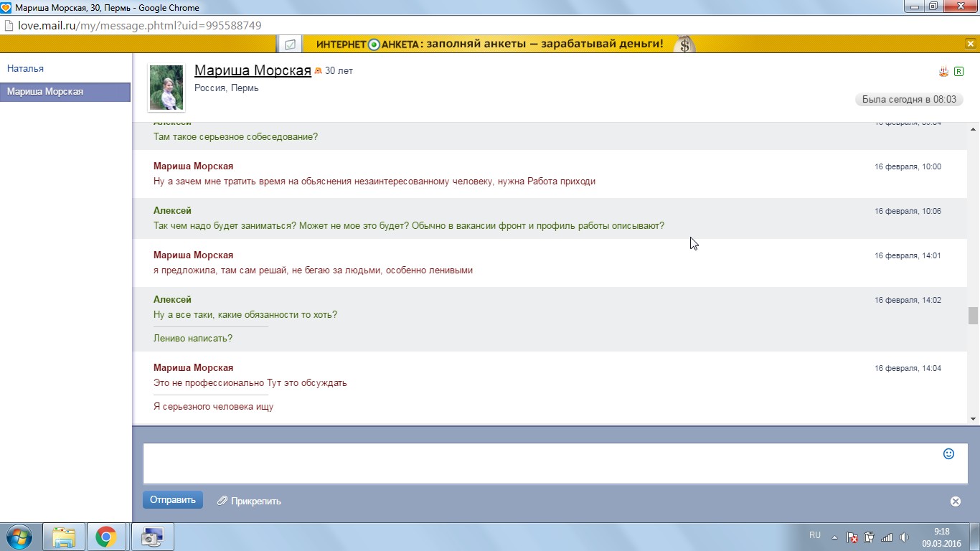Open the Интернет Анкета banner ad
980x551 pixels.
(489, 44)
